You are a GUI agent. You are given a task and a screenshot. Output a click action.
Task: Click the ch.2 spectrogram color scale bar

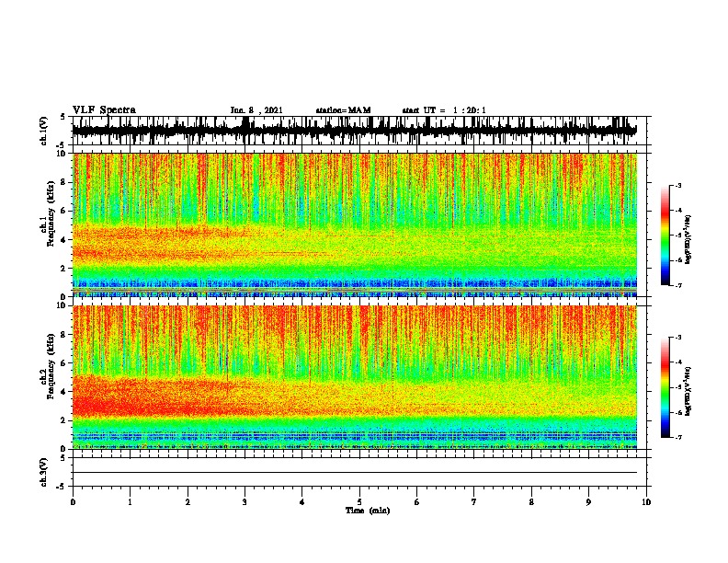665,387
